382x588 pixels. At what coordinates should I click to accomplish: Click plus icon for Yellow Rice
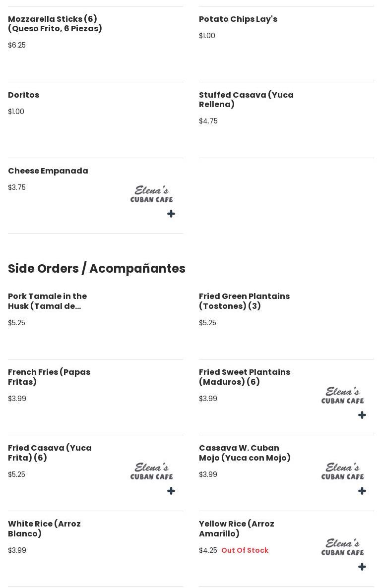[362, 567]
